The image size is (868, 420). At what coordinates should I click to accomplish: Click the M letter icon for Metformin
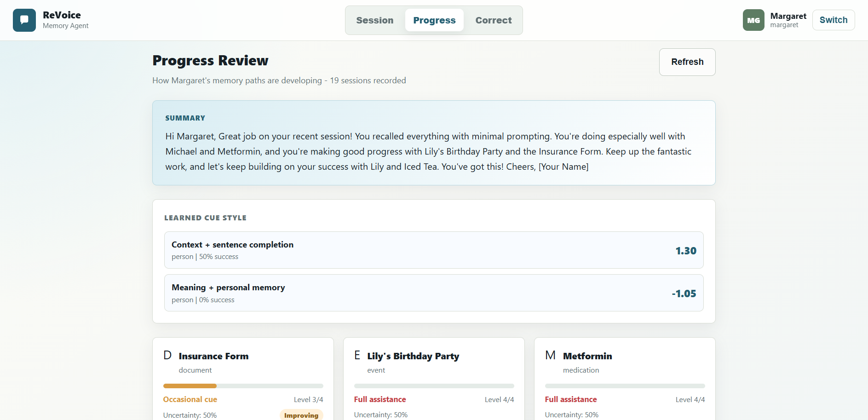tap(550, 356)
